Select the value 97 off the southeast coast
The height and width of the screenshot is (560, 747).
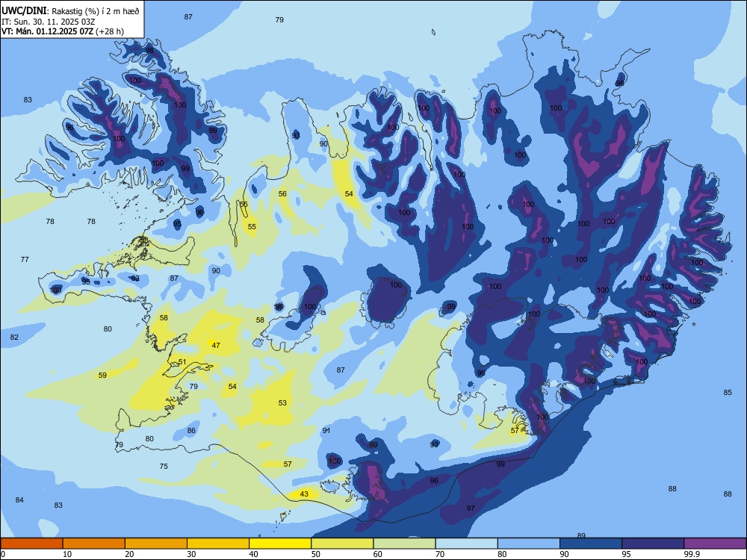[x=471, y=508]
